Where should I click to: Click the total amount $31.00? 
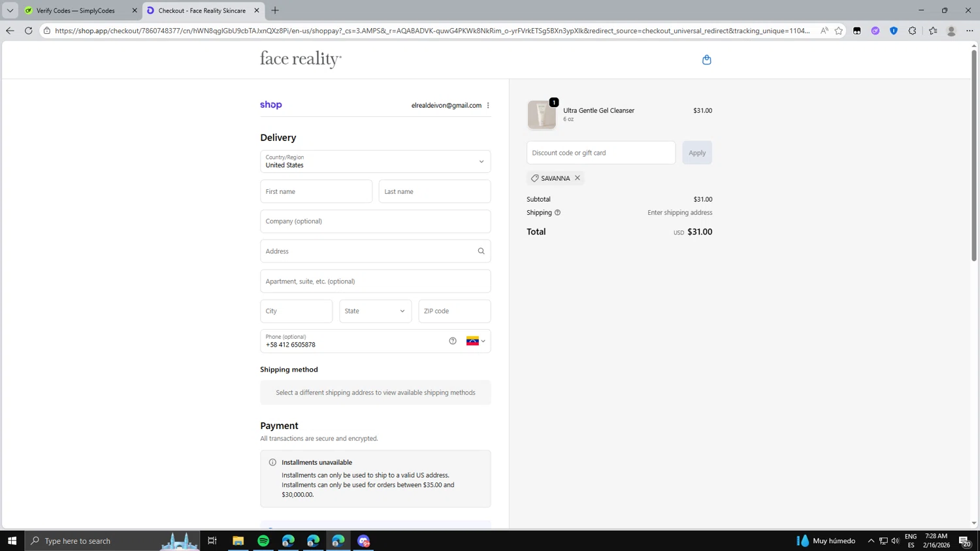[700, 232]
